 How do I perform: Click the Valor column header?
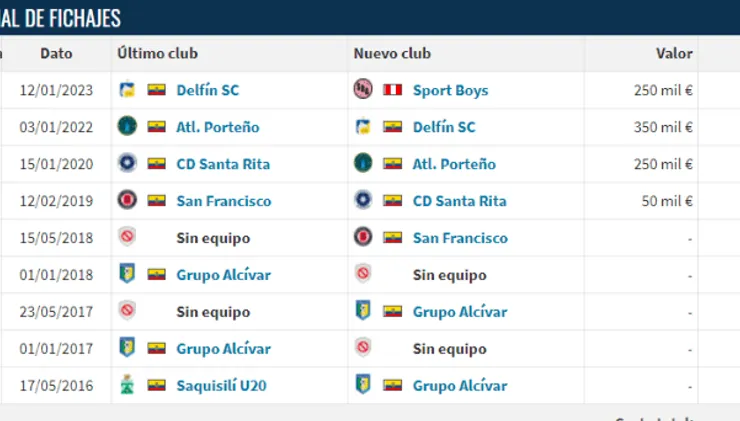coord(674,53)
